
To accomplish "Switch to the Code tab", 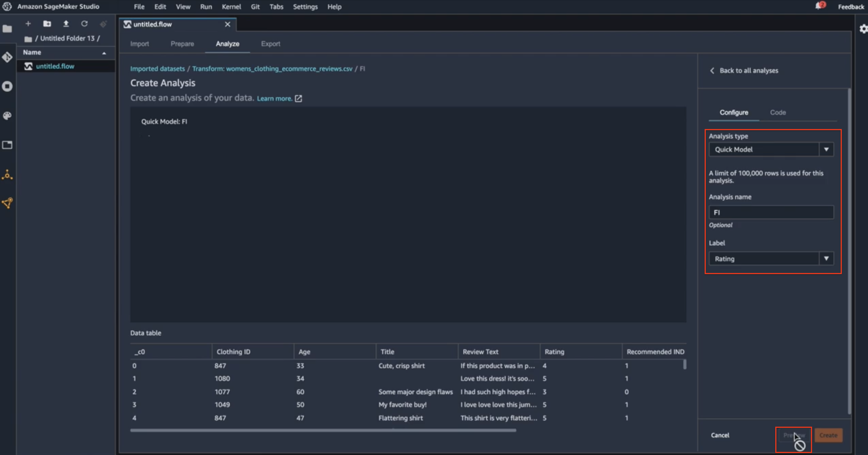I will (778, 112).
